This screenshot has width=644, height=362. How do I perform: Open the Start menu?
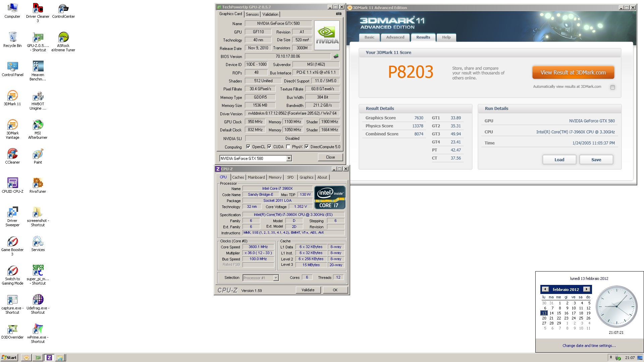(9, 358)
